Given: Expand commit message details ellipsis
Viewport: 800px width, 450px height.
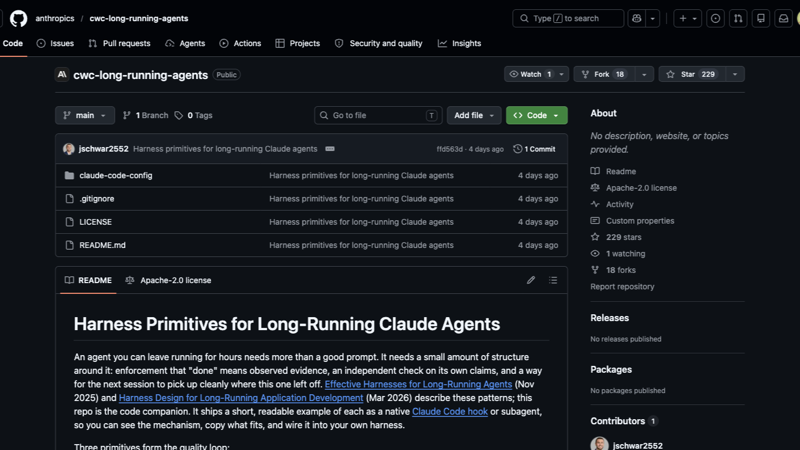Looking at the screenshot, I should tap(330, 149).
